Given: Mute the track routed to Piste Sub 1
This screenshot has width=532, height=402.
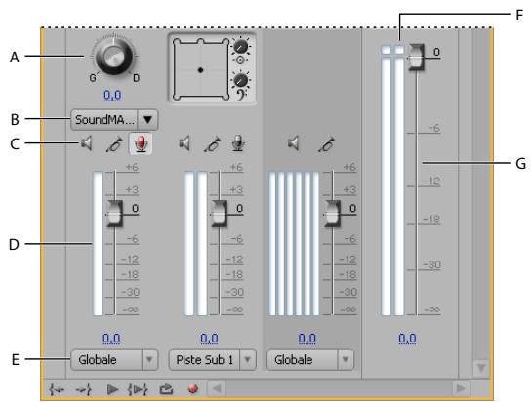Looking at the screenshot, I should click(184, 143).
